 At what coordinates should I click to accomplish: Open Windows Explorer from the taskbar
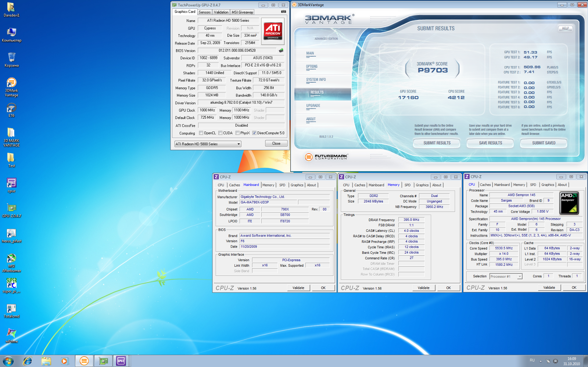[x=46, y=361]
